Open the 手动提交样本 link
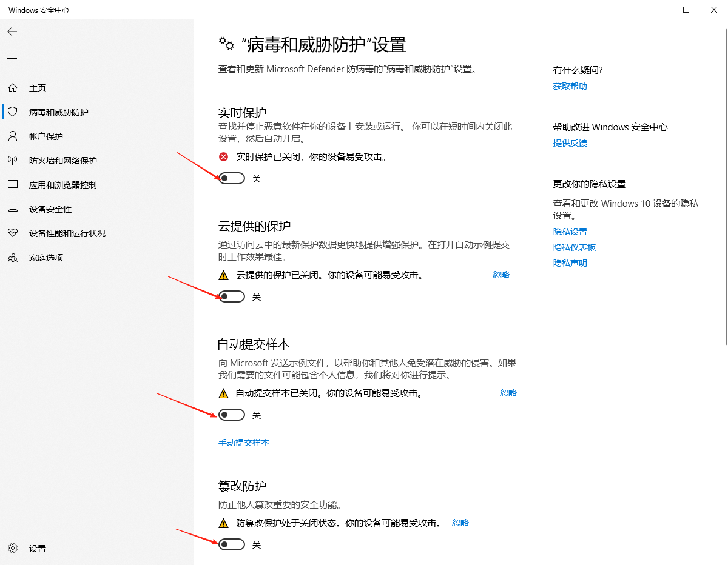Screen dimensions: 728x565 [243, 443]
